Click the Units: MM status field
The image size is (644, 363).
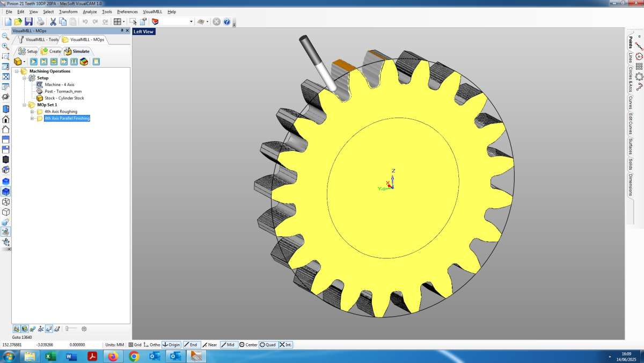coord(114,345)
